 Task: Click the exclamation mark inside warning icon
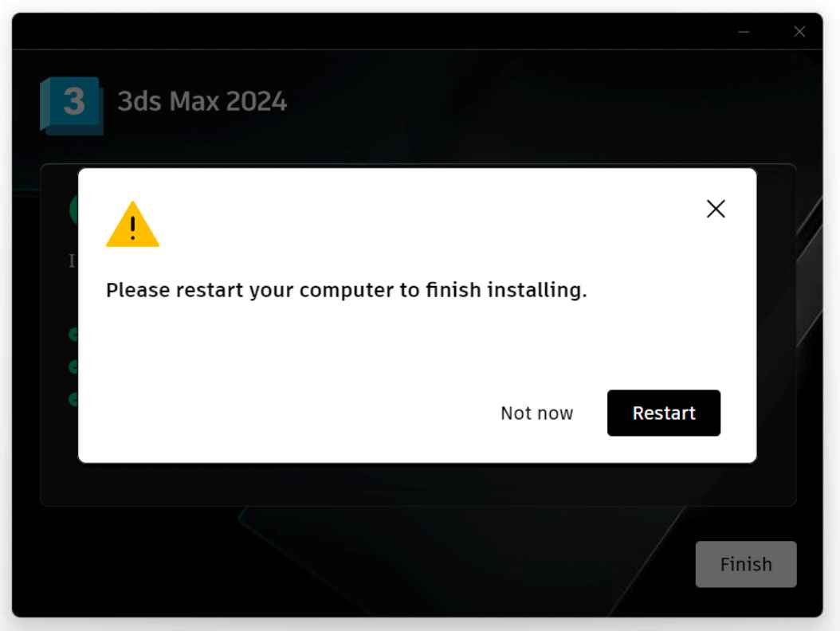pos(132,228)
